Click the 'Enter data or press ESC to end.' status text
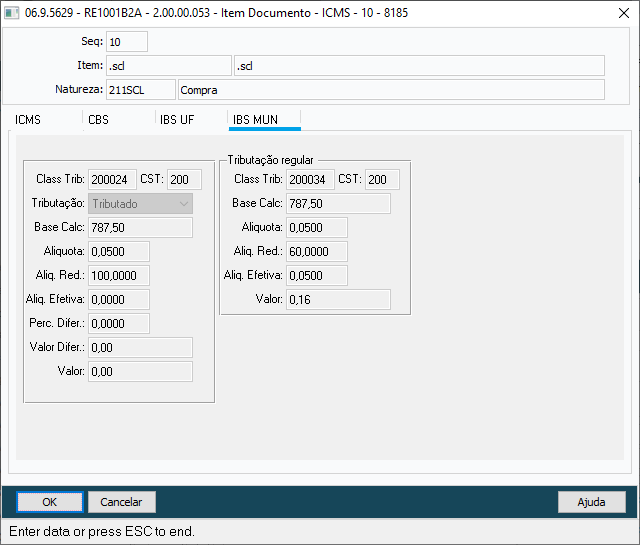Screen dimensions: 640x545 tap(102, 531)
